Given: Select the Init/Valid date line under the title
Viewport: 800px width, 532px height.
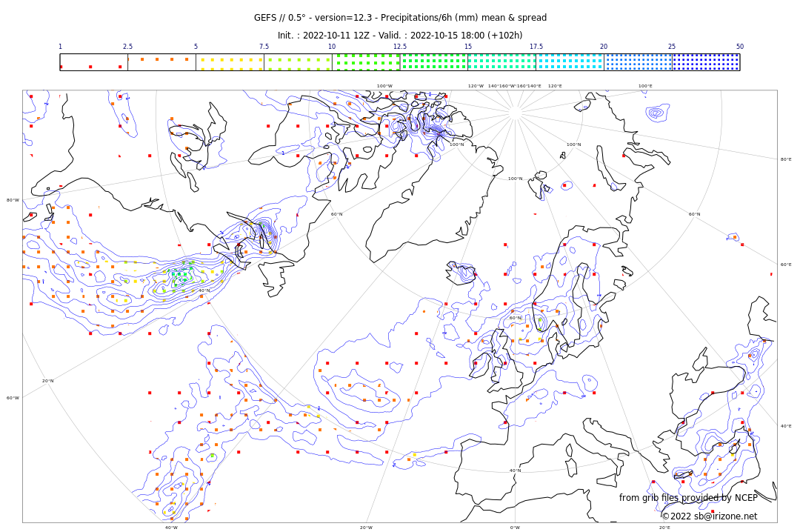Looking at the screenshot, I should (400, 36).
